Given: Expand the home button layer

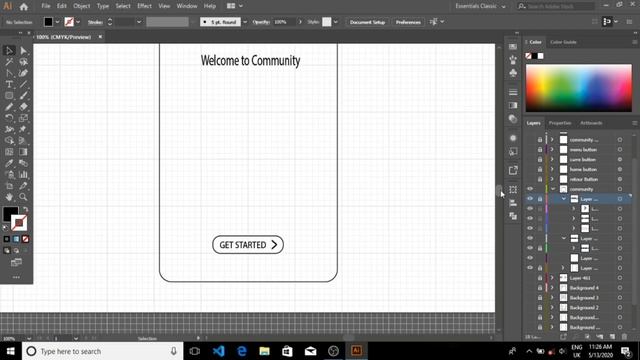Looking at the screenshot, I should click(552, 169).
